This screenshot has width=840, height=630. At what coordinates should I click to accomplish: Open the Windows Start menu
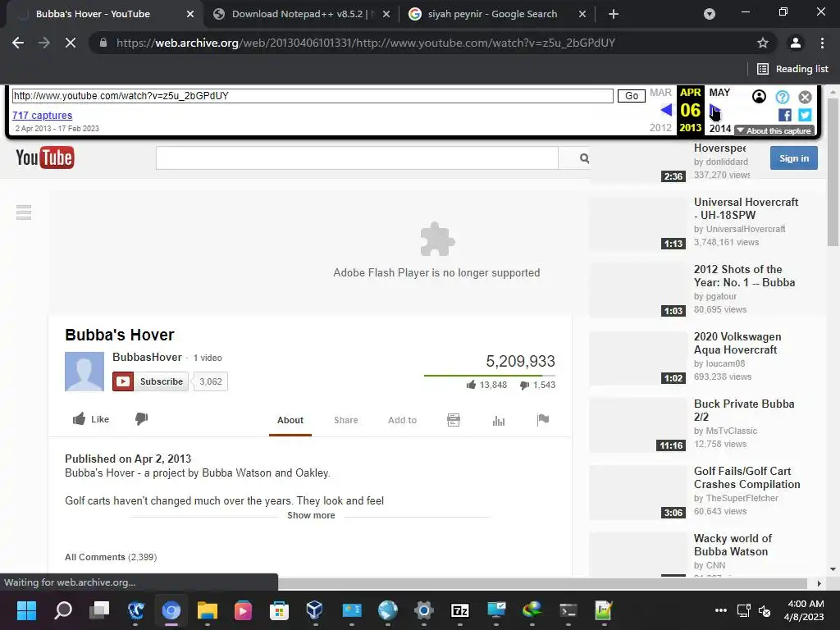26,610
